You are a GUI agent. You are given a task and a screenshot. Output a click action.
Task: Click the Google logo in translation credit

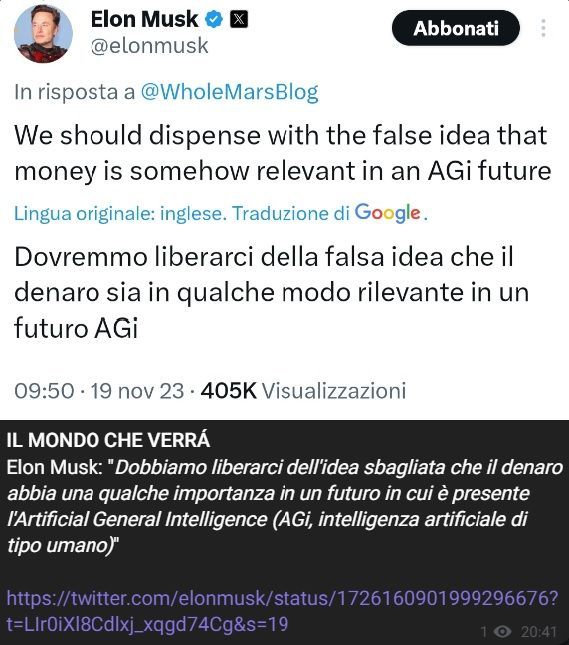pos(388,213)
